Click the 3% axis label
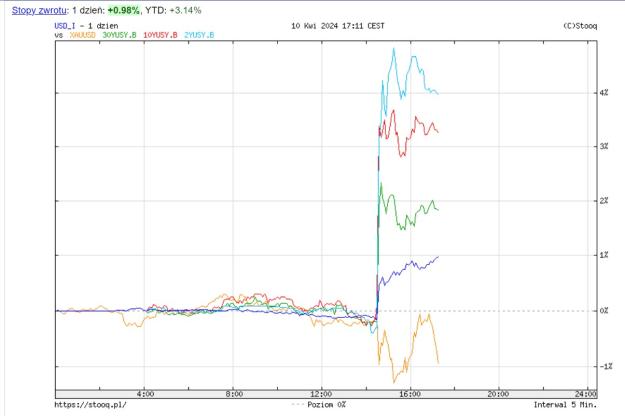625x416 pixels. [x=604, y=147]
